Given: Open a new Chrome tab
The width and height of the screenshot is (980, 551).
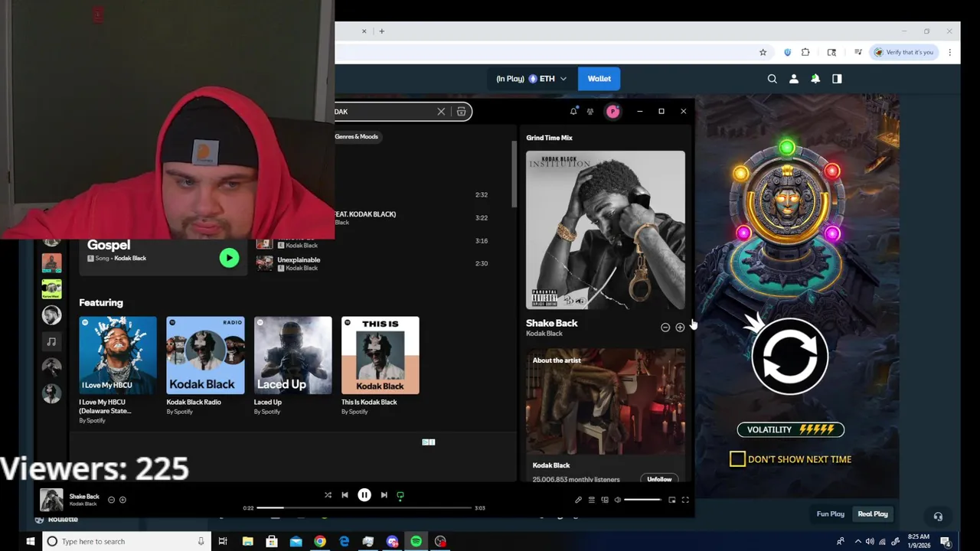Looking at the screenshot, I should (x=382, y=31).
